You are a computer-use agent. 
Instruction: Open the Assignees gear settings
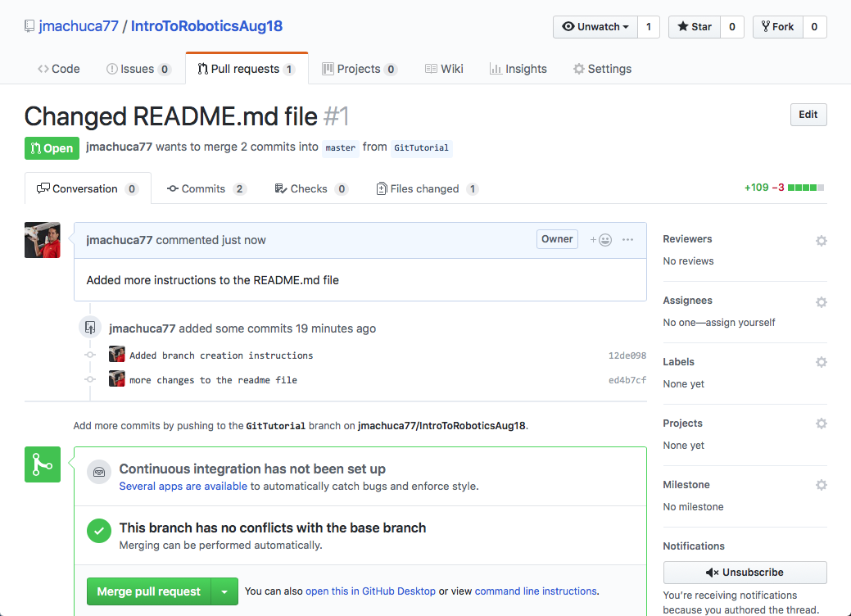pyautogui.click(x=822, y=301)
